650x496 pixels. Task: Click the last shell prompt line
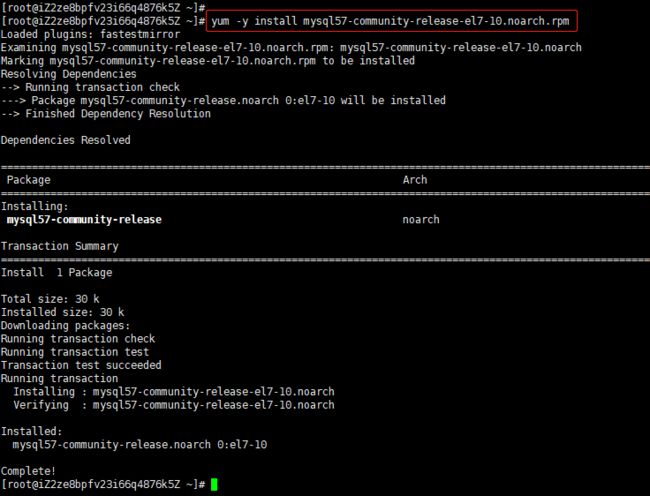click(x=109, y=484)
